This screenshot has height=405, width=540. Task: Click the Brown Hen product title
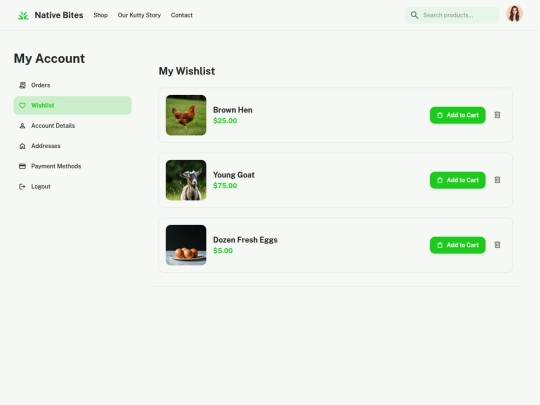click(x=233, y=110)
